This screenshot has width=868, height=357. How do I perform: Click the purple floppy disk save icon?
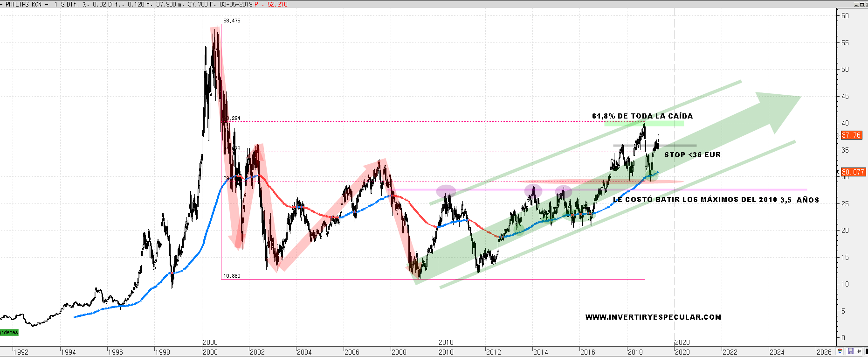pos(850,351)
